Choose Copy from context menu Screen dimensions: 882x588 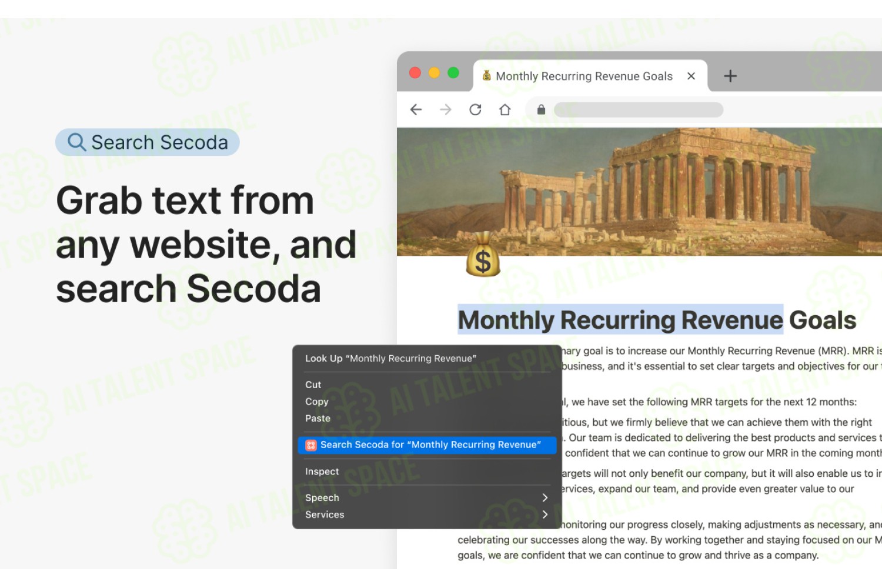pyautogui.click(x=316, y=402)
